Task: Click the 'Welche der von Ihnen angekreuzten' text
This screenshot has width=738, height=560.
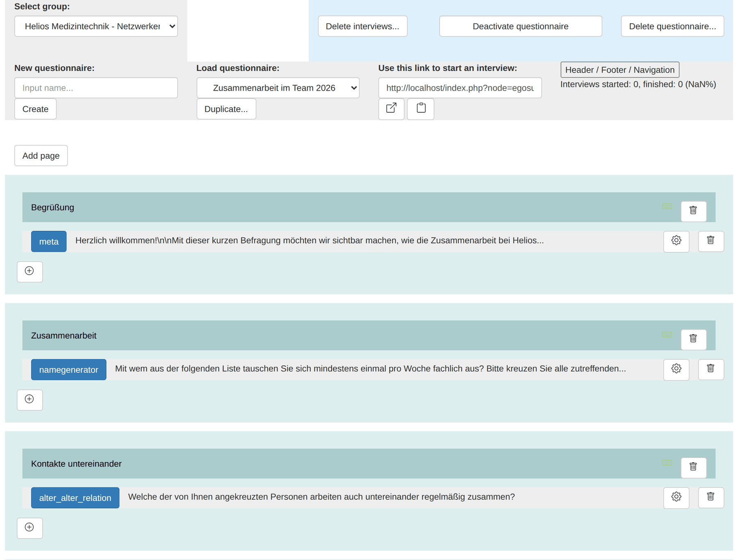Action: click(321, 497)
